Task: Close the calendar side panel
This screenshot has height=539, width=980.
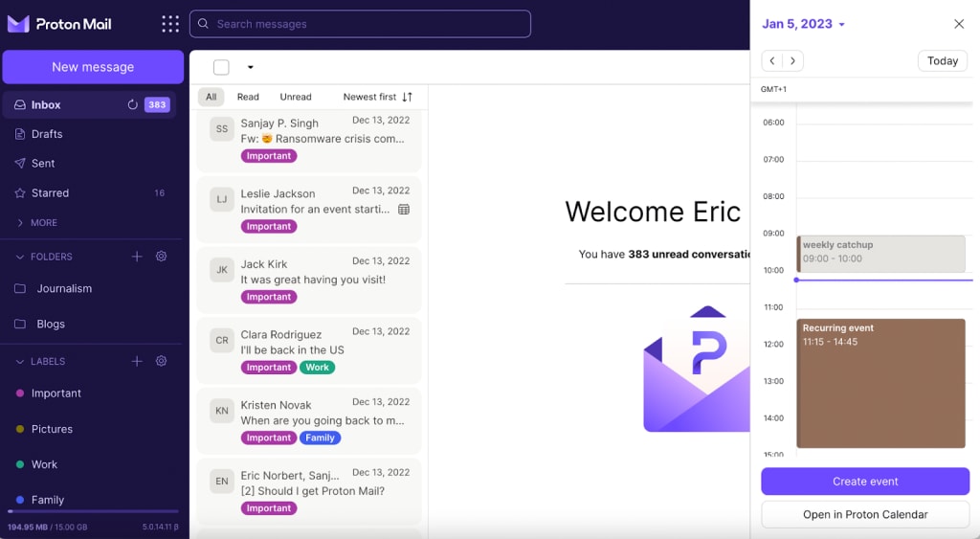Action: click(x=959, y=24)
